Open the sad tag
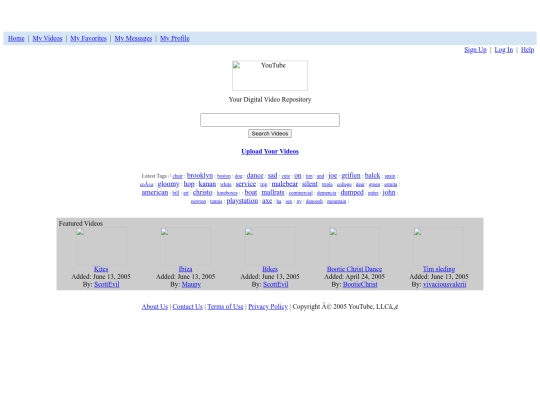Image resolution: width=540 pixels, height=405 pixels. [x=272, y=175]
